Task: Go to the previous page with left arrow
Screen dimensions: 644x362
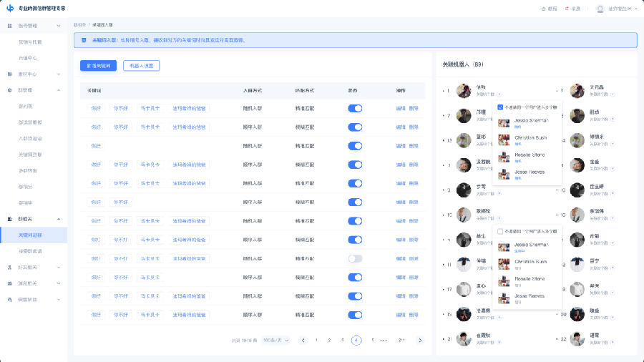Action: (x=303, y=341)
